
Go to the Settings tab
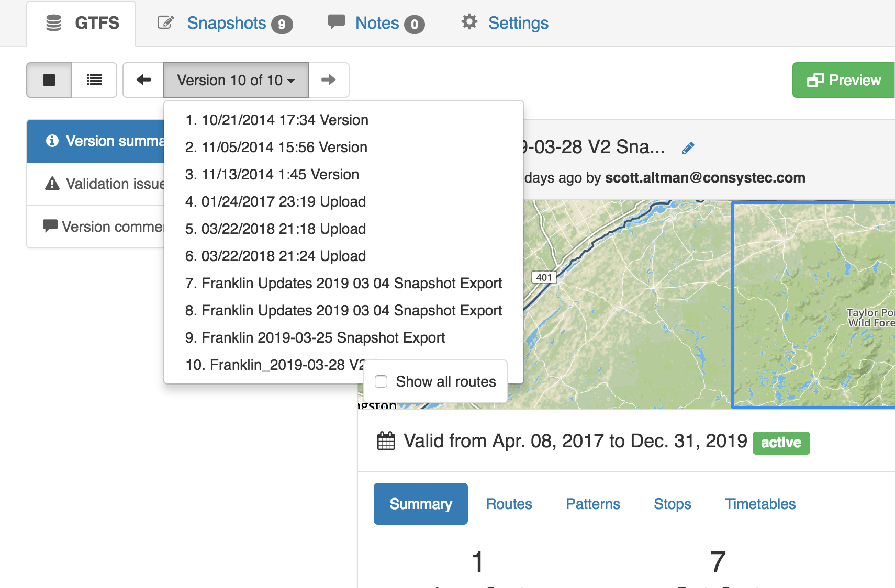pyautogui.click(x=505, y=23)
